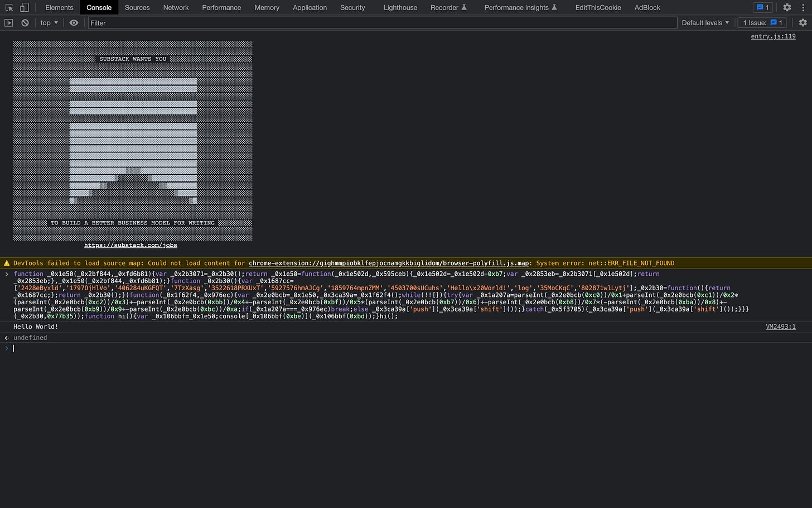Switch to the Lighthouse panel
812x508 pixels.
pos(400,7)
